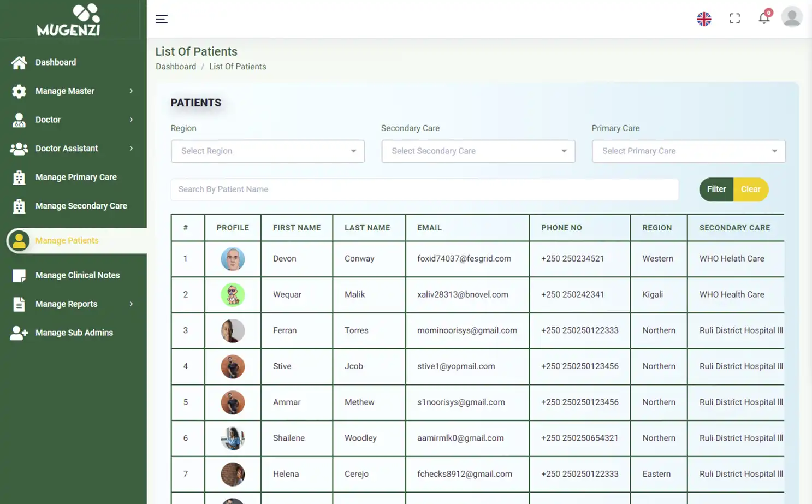Expand the Manage Reports submenu
Image resolution: width=812 pixels, height=504 pixels.
(131, 304)
